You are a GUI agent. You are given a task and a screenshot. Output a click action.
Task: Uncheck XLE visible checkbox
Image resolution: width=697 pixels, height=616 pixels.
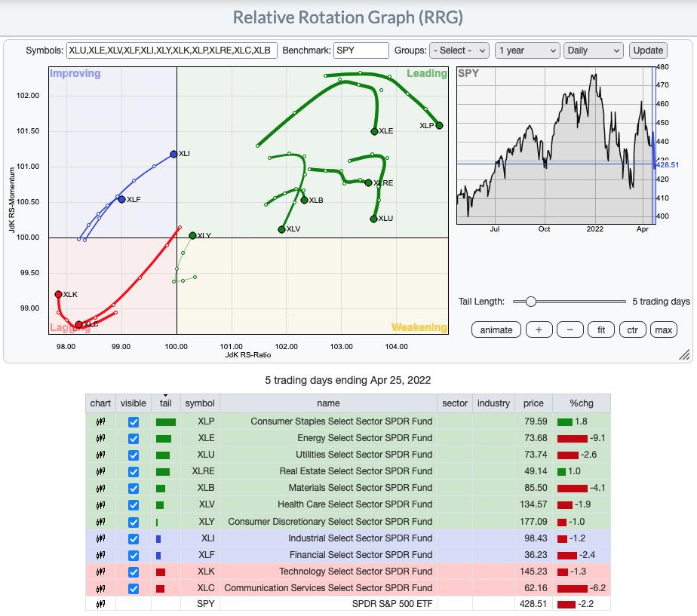tap(134, 439)
